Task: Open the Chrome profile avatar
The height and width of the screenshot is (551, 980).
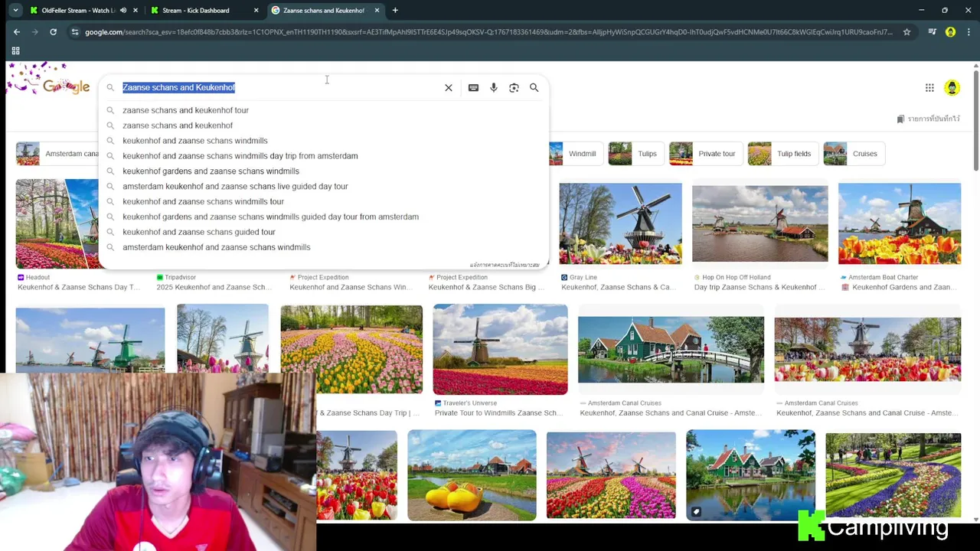Action: point(950,32)
